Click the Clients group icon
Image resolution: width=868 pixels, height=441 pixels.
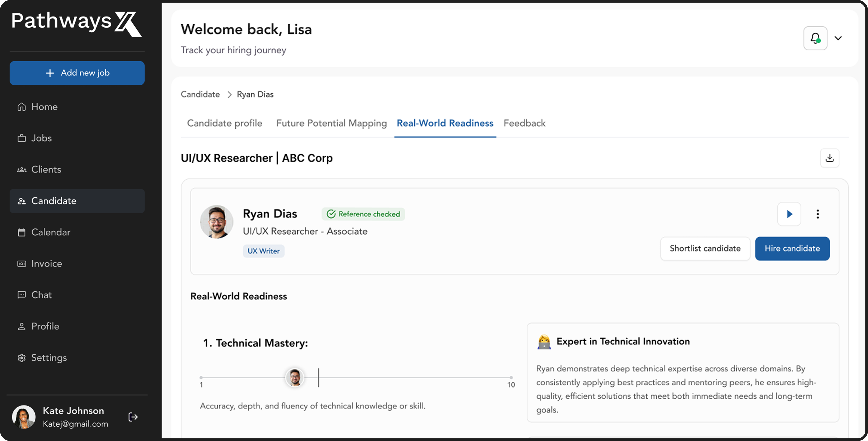coord(22,170)
